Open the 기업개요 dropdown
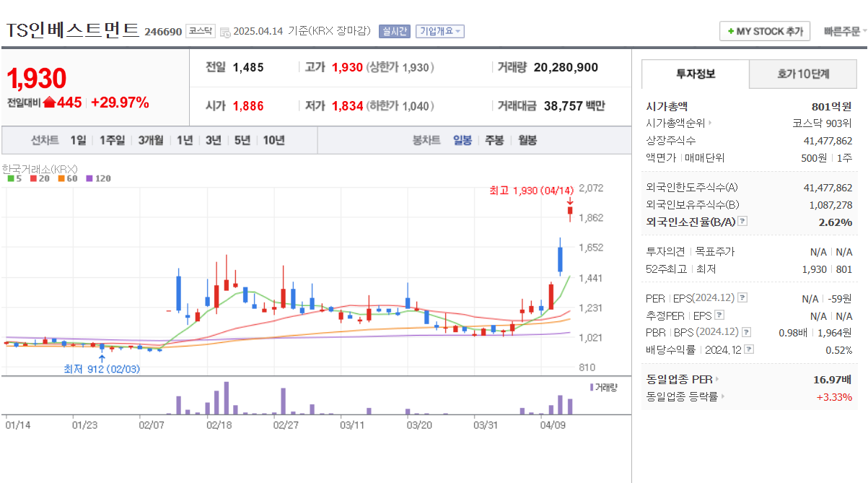This screenshot has width=868, height=483. (441, 31)
